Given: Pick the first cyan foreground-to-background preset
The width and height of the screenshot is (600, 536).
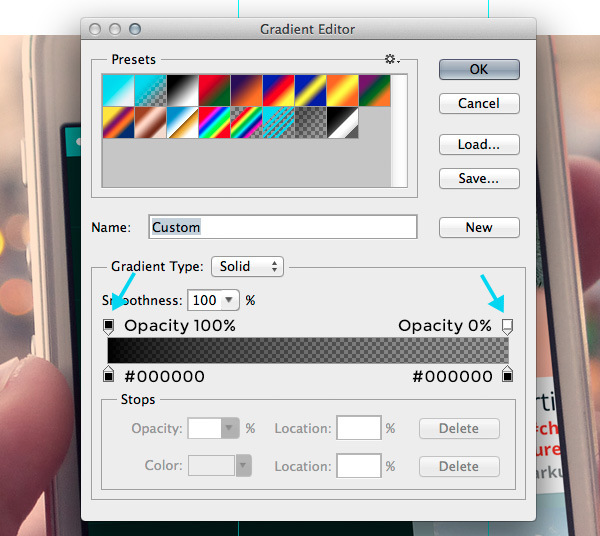Looking at the screenshot, I should click(118, 91).
